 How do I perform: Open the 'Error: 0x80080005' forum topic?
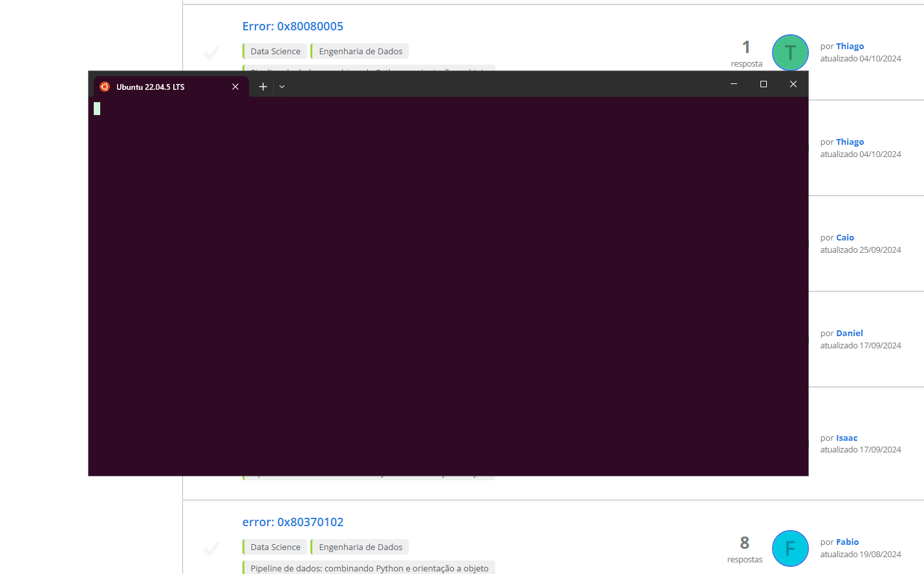point(292,27)
